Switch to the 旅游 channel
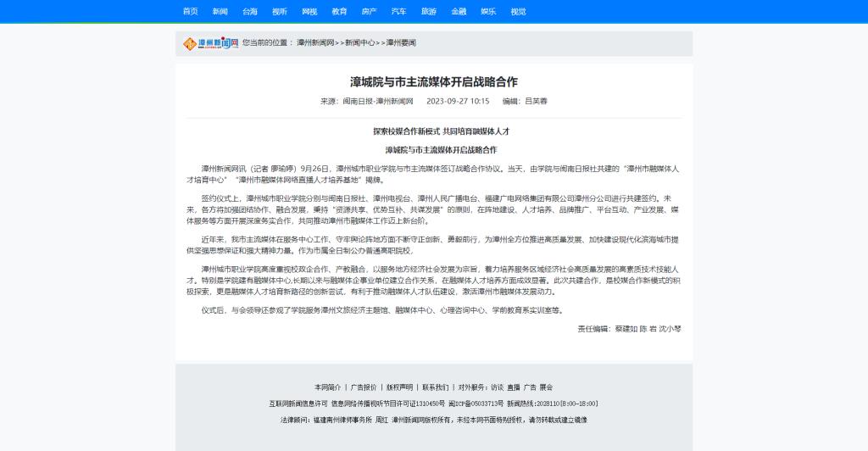 [429, 12]
